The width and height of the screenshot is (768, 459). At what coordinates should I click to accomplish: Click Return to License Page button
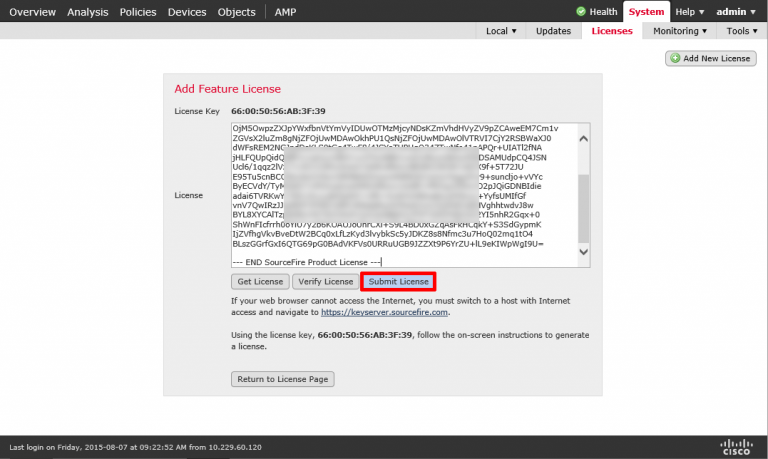tap(283, 379)
